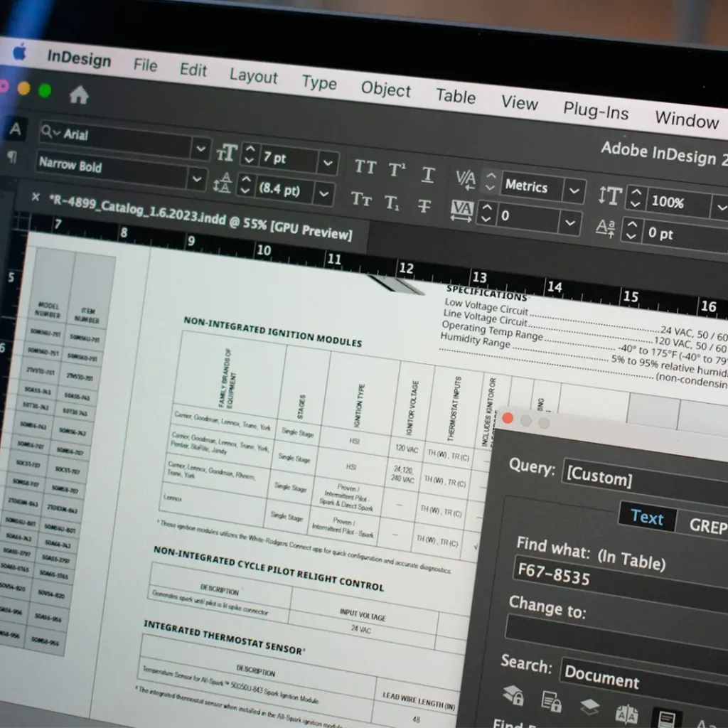Click the Arial font name field

tap(115, 139)
